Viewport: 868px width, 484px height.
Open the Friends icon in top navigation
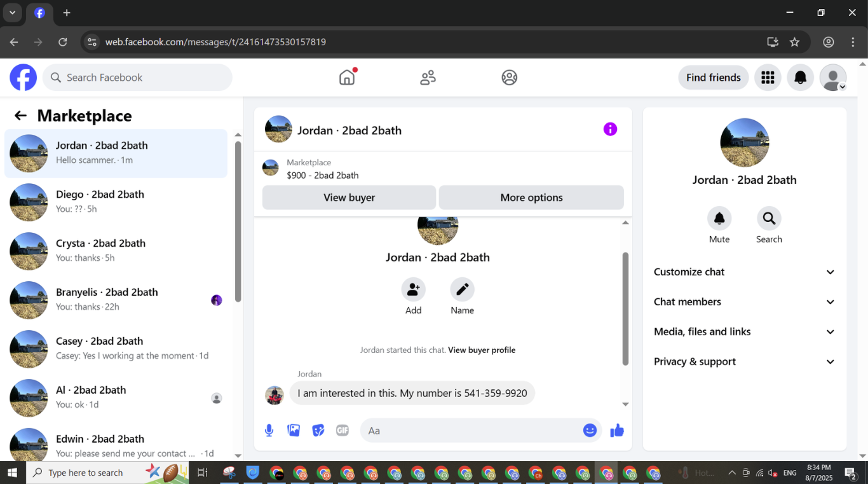428,78
